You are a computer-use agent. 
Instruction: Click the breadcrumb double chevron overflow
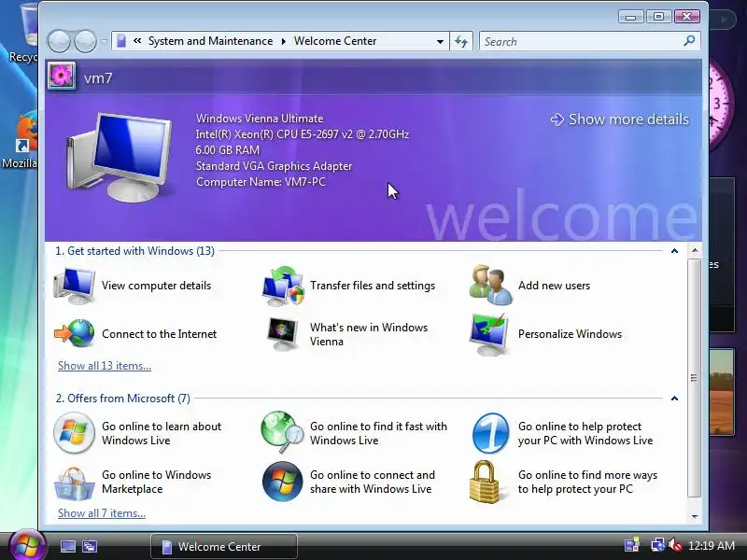click(137, 41)
